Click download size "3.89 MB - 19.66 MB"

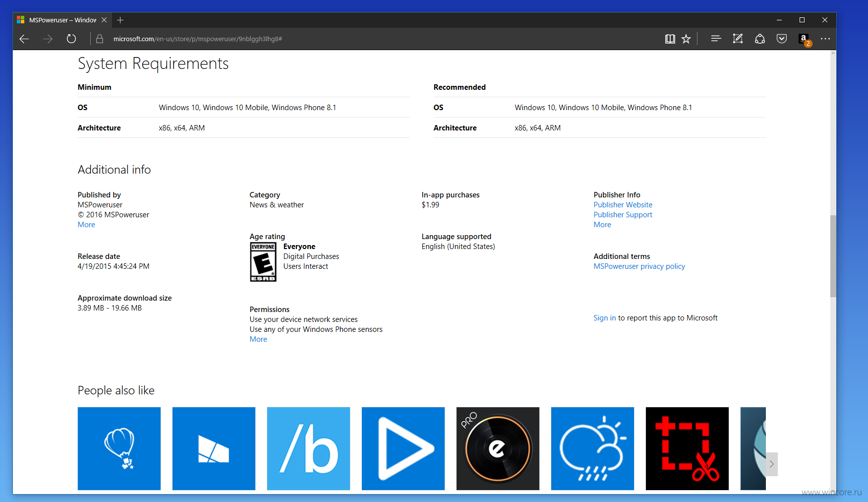(110, 308)
